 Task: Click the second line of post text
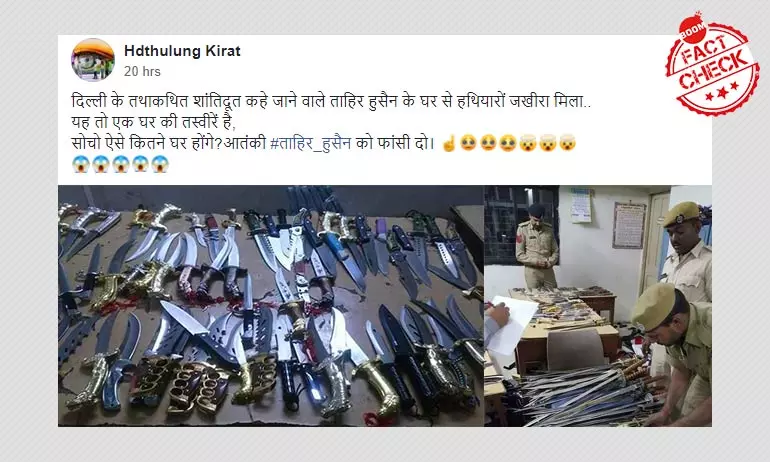click(154, 122)
